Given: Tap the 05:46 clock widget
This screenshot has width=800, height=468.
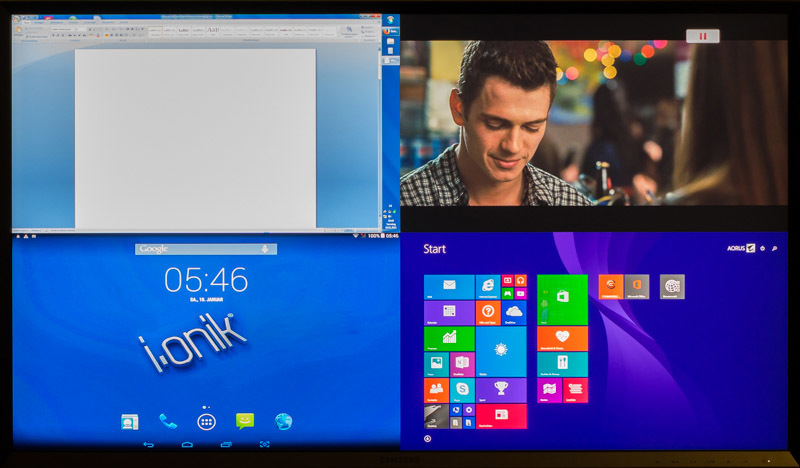Looking at the screenshot, I should point(206,280).
